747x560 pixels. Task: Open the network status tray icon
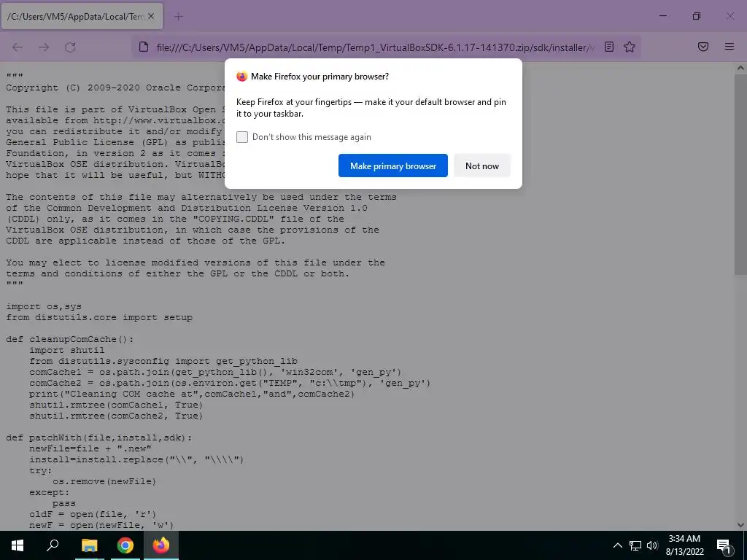click(x=635, y=545)
